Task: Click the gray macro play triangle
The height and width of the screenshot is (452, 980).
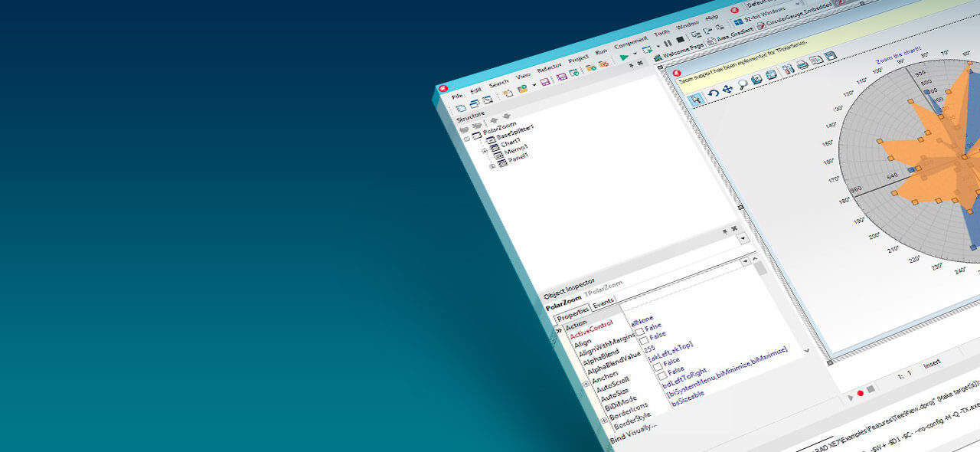Action: coord(850,396)
